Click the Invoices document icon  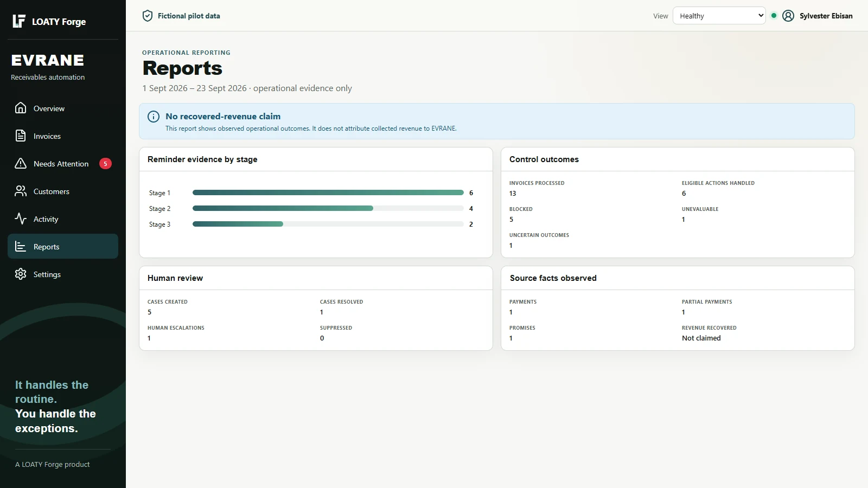click(21, 136)
